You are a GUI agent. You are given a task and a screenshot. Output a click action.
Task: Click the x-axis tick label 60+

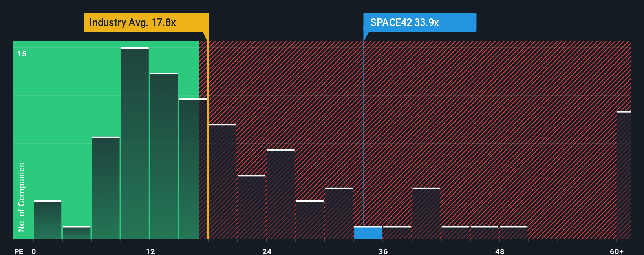[x=617, y=251]
